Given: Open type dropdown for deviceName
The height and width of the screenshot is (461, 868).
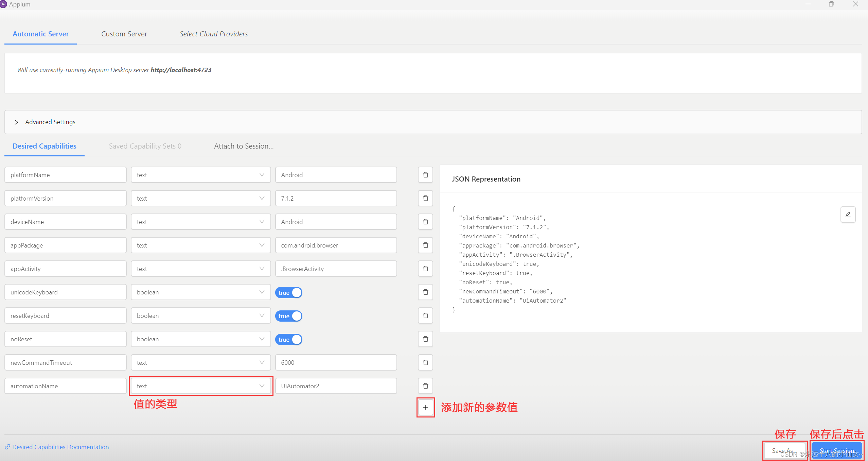Looking at the screenshot, I should point(201,222).
